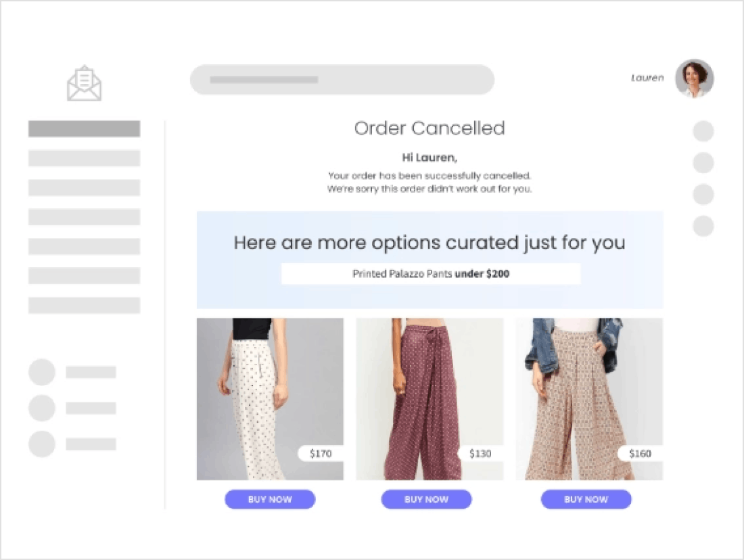744x560 pixels.
Task: Open the last light-gray sidebar menu bar
Action: click(x=84, y=305)
